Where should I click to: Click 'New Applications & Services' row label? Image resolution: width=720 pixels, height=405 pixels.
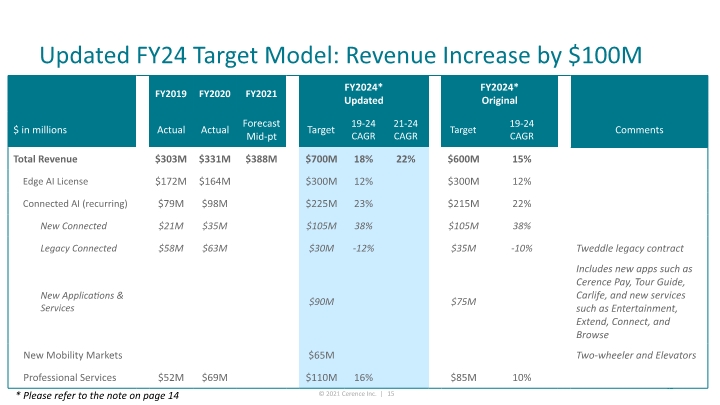click(82, 302)
